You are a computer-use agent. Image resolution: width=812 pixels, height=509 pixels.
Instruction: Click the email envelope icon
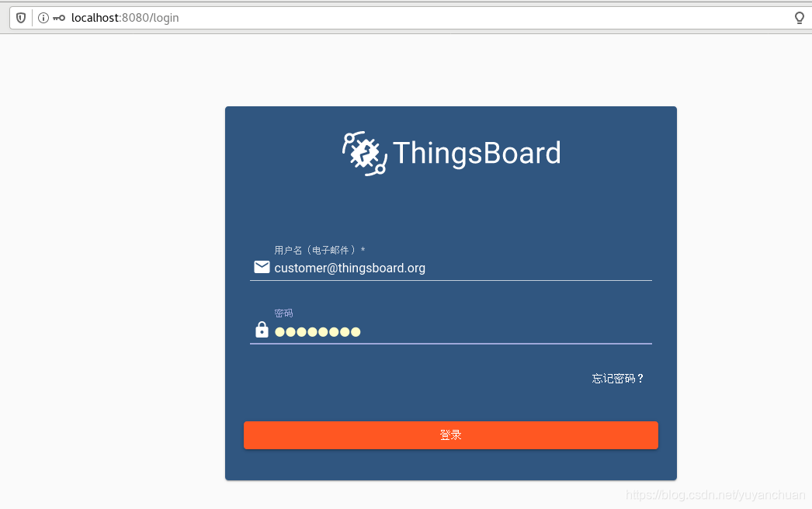click(x=262, y=267)
